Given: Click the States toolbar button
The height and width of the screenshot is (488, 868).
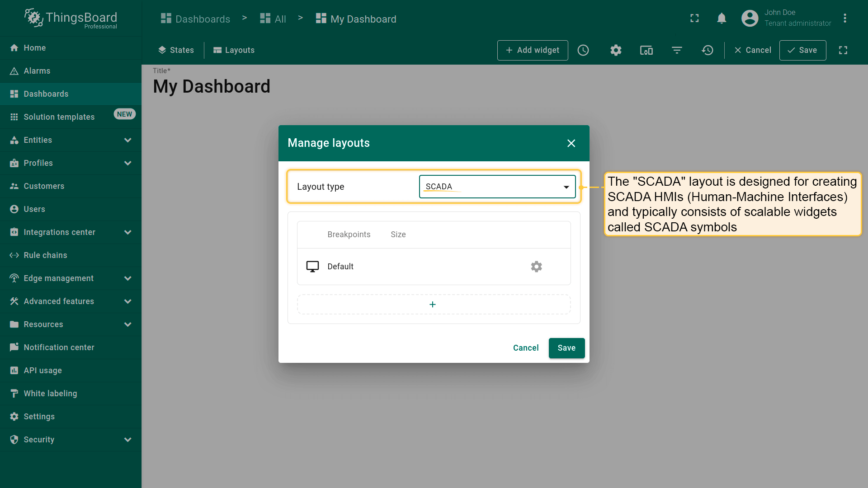Looking at the screenshot, I should (x=176, y=50).
